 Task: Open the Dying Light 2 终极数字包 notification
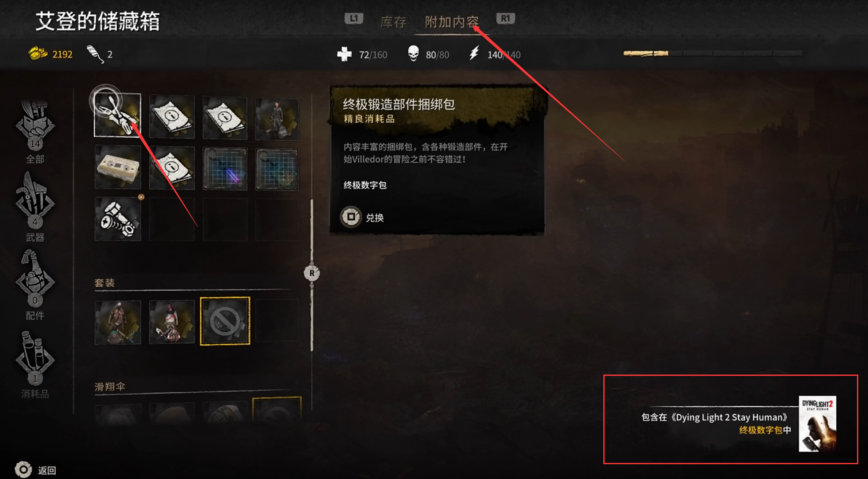[730, 419]
